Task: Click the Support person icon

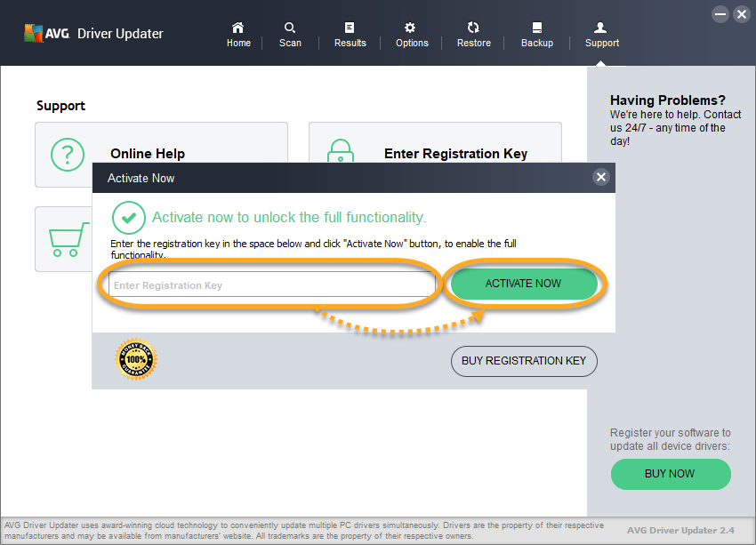Action: (600, 28)
